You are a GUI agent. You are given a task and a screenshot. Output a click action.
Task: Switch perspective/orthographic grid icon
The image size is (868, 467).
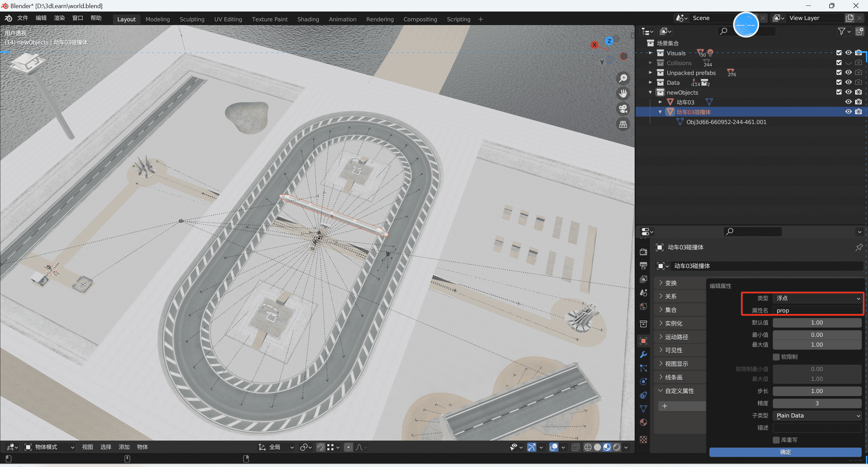623,124
